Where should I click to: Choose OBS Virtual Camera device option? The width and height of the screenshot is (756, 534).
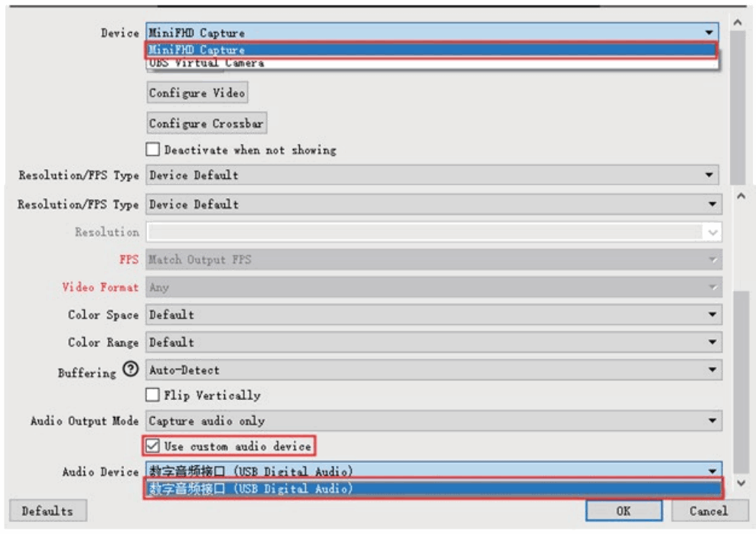[432, 63]
